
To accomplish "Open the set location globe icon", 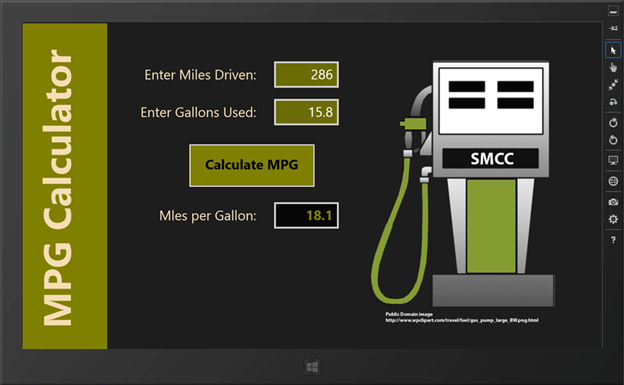I will 613,181.
